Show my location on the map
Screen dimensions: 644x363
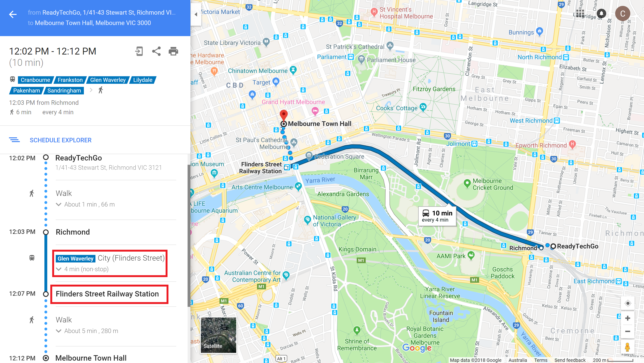click(627, 303)
